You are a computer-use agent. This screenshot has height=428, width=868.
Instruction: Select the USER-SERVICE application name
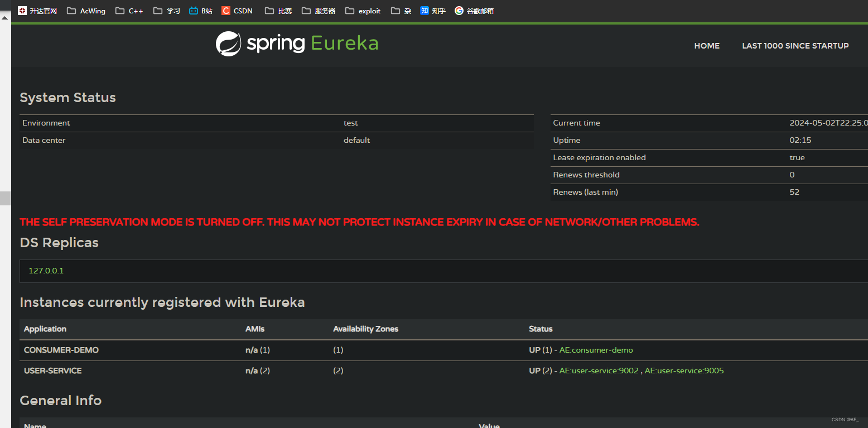[53, 371]
